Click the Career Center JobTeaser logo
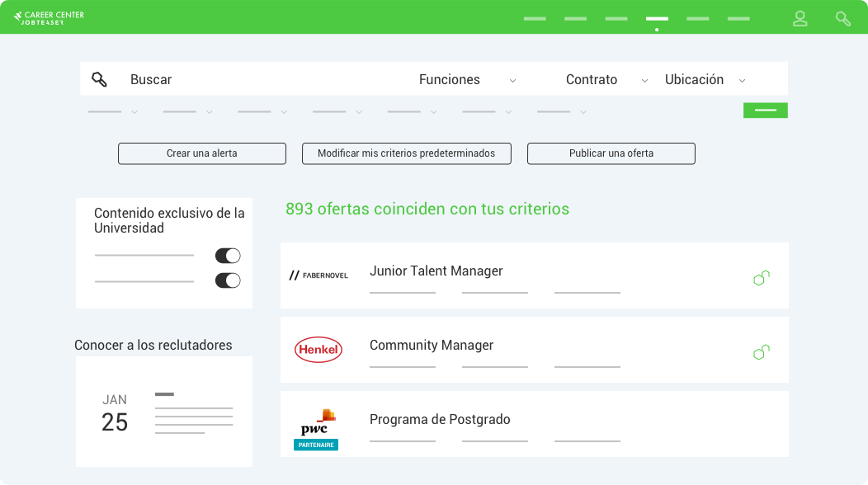The image size is (868, 485). coord(49,17)
